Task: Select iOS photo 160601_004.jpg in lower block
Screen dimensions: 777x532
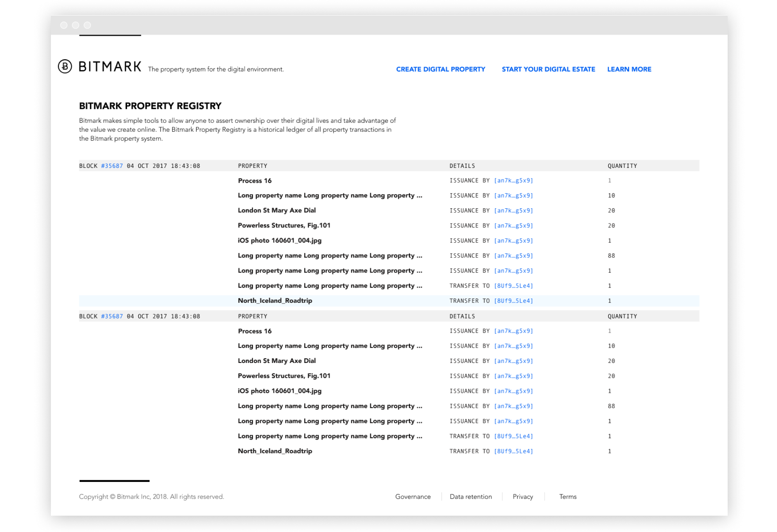Action: click(280, 391)
